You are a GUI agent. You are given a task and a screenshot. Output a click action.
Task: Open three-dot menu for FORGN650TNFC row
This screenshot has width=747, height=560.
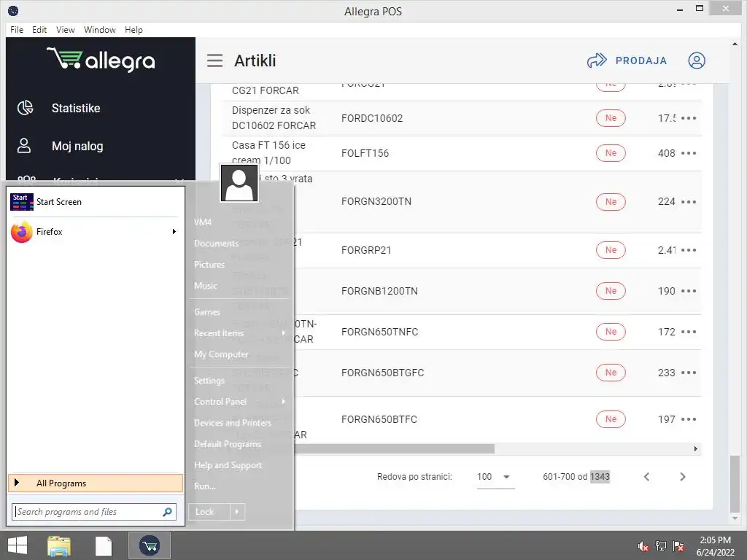click(x=689, y=332)
